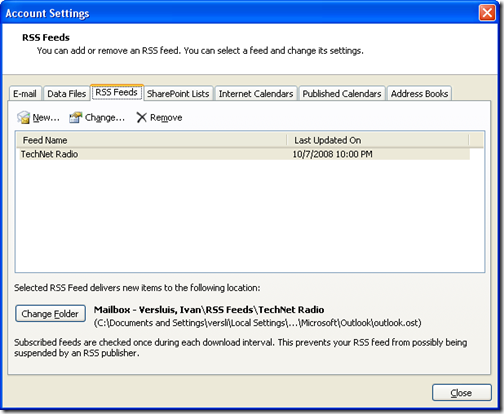Select the RSS Feeds tab
Screen dimensions: 504x414
(117, 92)
